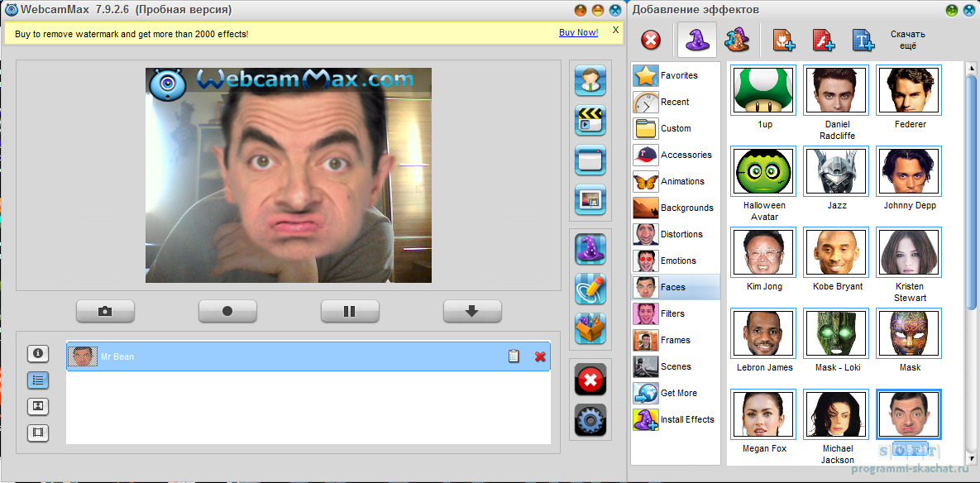
Task: Select the Mr Bean row in effects list
Action: [308, 356]
